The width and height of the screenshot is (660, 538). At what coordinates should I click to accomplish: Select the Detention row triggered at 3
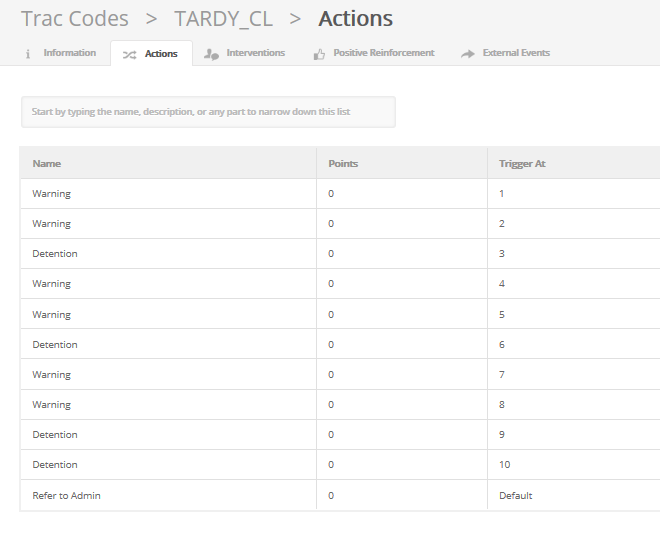55,254
